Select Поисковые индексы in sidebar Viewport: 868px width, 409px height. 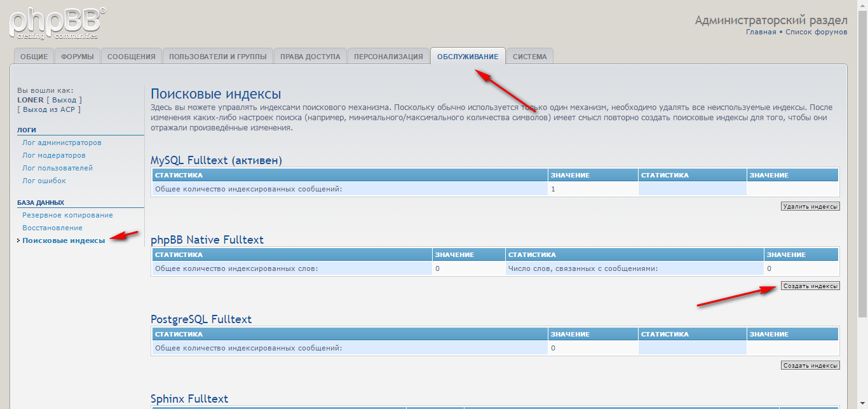pyautogui.click(x=64, y=240)
